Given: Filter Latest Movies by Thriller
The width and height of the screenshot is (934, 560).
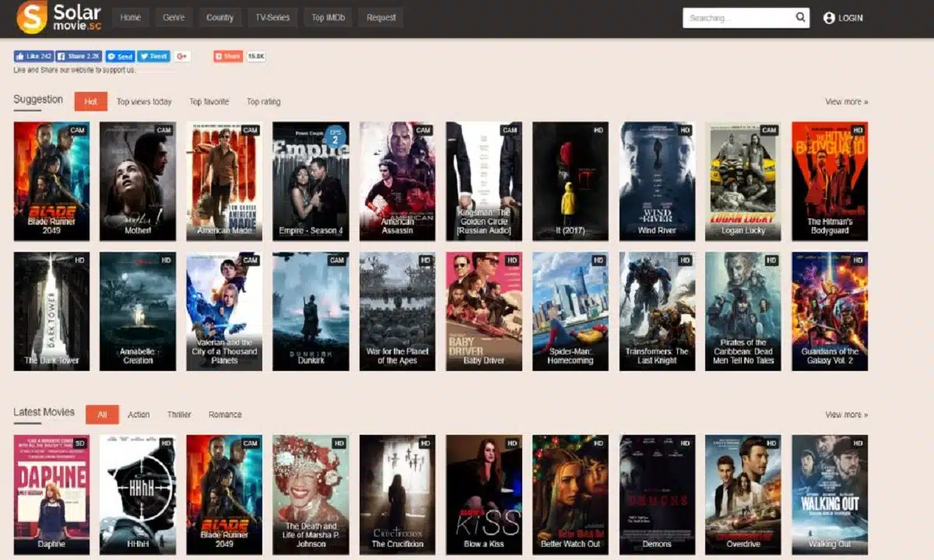Looking at the screenshot, I should [179, 415].
